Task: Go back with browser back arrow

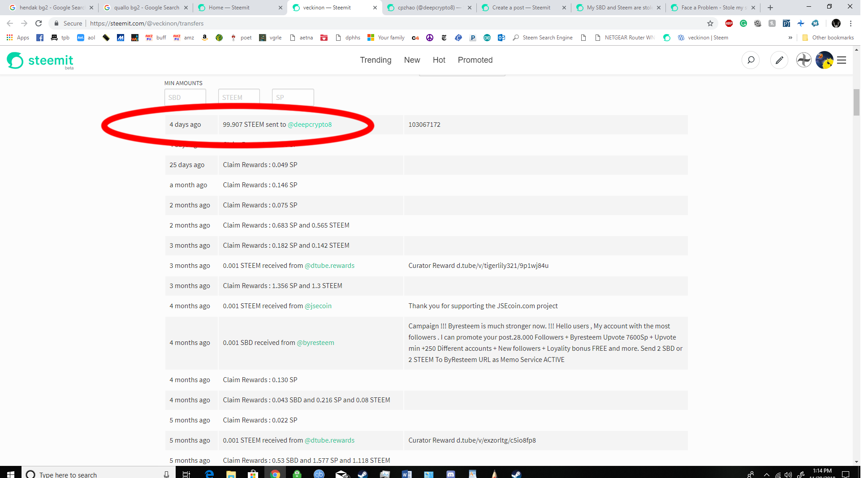Action: [x=10, y=23]
